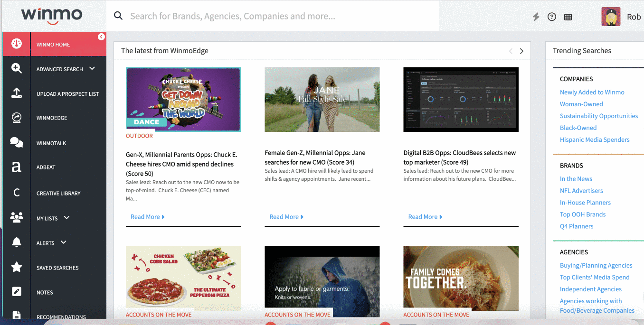Viewport: 644px width, 325px height.
Task: Open Q4 Planners link
Action: point(577,226)
